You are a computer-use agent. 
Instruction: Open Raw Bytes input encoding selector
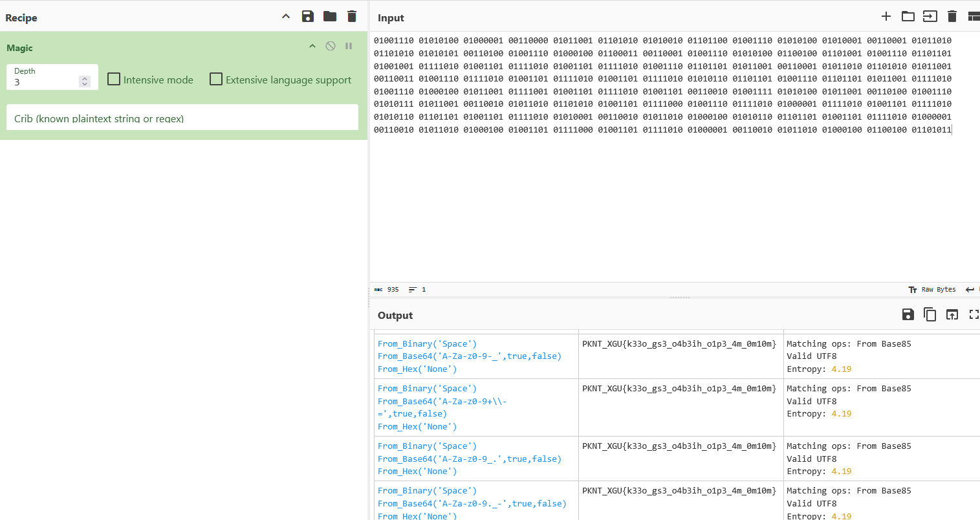click(932, 290)
